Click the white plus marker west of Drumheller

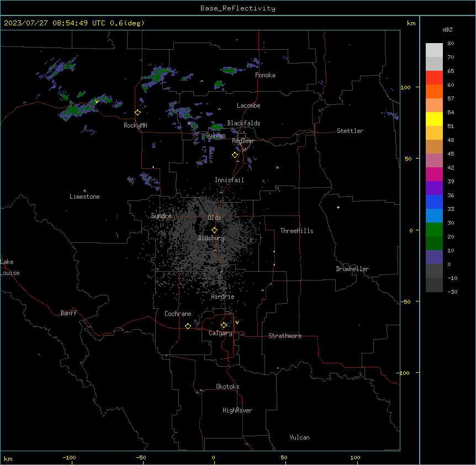(338, 207)
